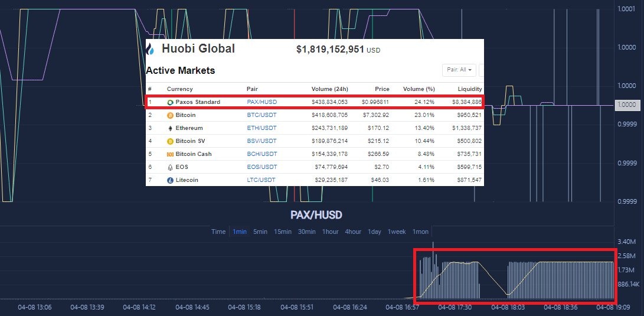Sort by the Price column header
Viewport: 644px width, 316px height.
(382, 89)
